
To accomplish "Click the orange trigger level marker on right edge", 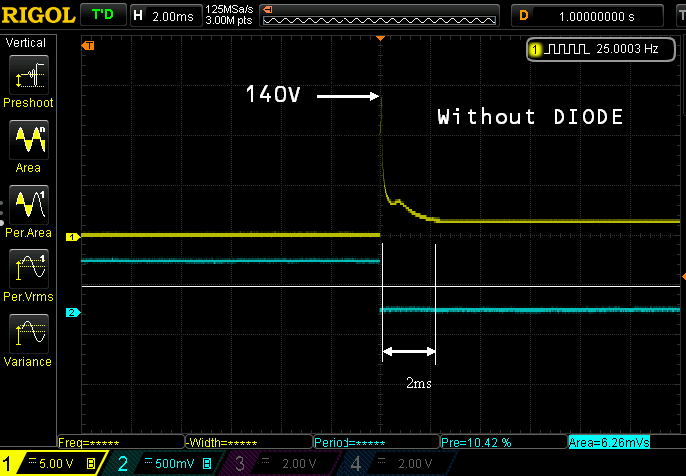I will click(x=683, y=276).
